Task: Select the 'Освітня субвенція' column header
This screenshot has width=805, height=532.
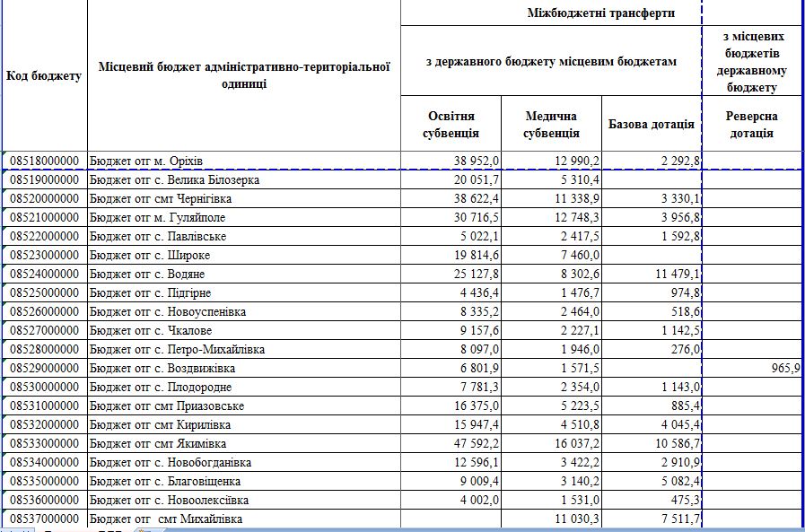Action: 451,124
